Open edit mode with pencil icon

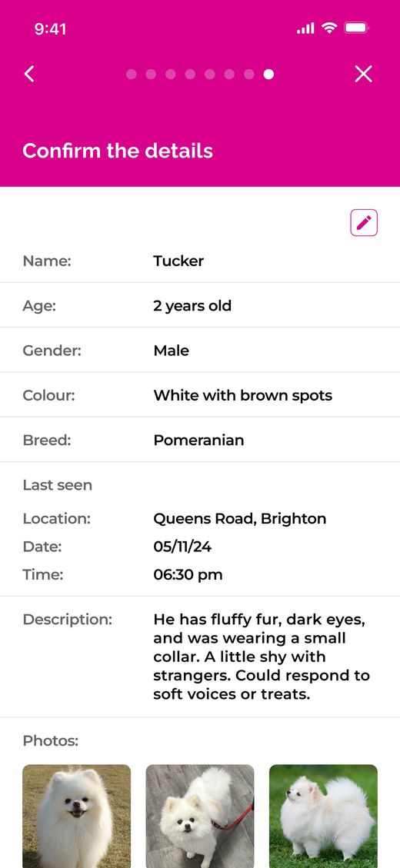click(x=364, y=222)
